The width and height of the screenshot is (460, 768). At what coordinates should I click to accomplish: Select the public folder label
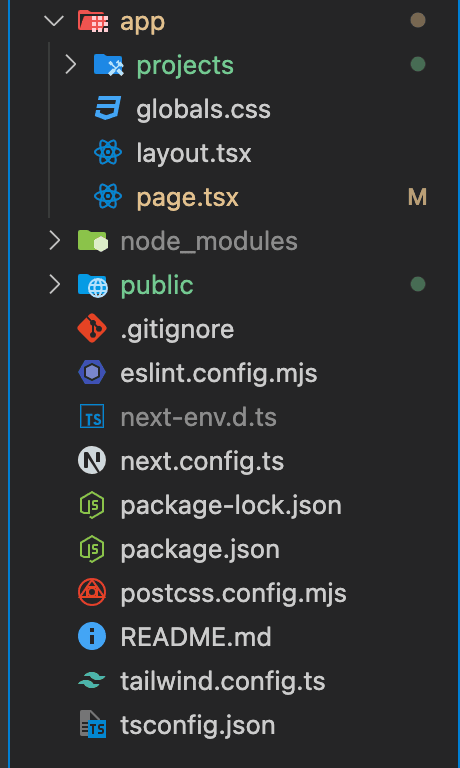coord(157,286)
